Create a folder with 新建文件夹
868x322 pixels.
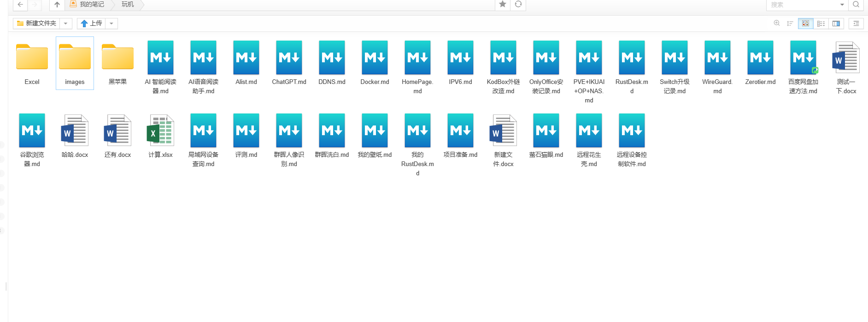[36, 23]
